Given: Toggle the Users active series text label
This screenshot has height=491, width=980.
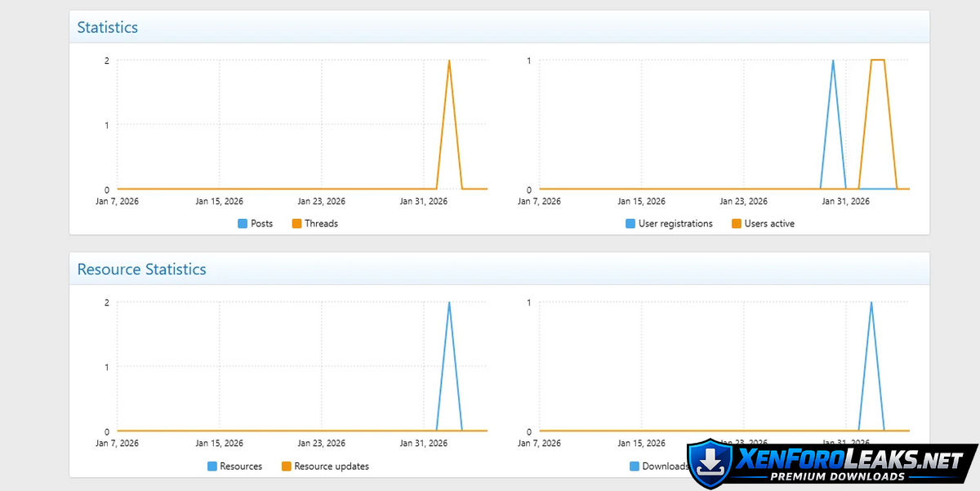Looking at the screenshot, I should pyautogui.click(x=769, y=224).
